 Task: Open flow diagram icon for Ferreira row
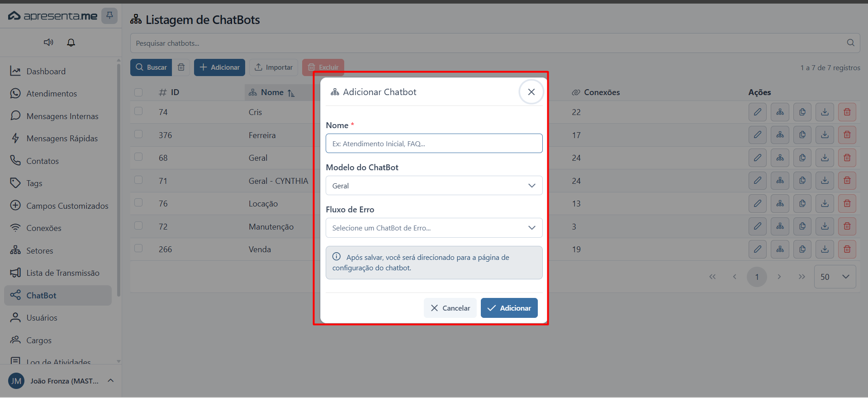click(780, 135)
